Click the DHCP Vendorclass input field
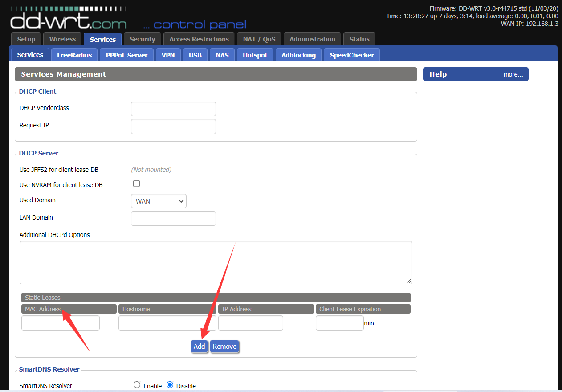562x392 pixels. (x=173, y=109)
